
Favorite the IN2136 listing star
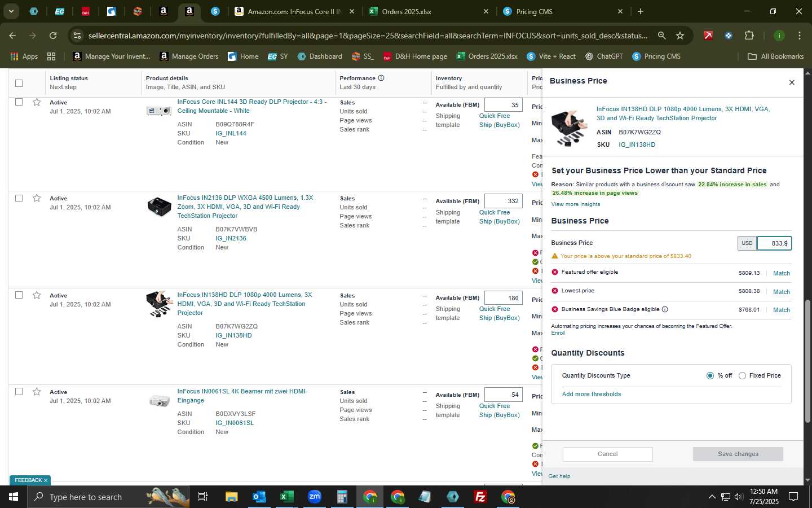click(x=37, y=198)
